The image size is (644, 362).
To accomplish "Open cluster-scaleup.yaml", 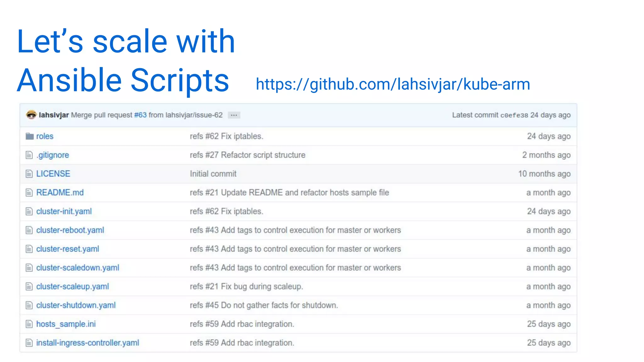I will (x=73, y=287).
